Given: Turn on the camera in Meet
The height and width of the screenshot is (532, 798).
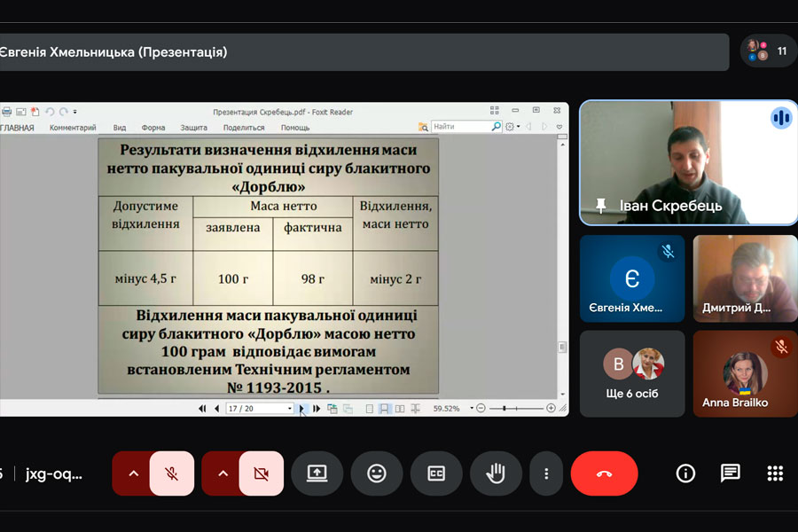Looking at the screenshot, I should (261, 473).
